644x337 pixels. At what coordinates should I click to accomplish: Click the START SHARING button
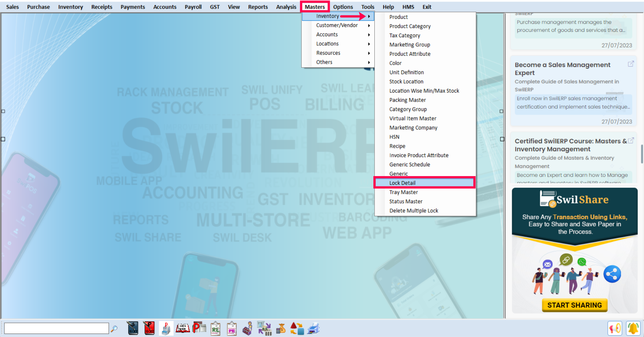pos(575,305)
